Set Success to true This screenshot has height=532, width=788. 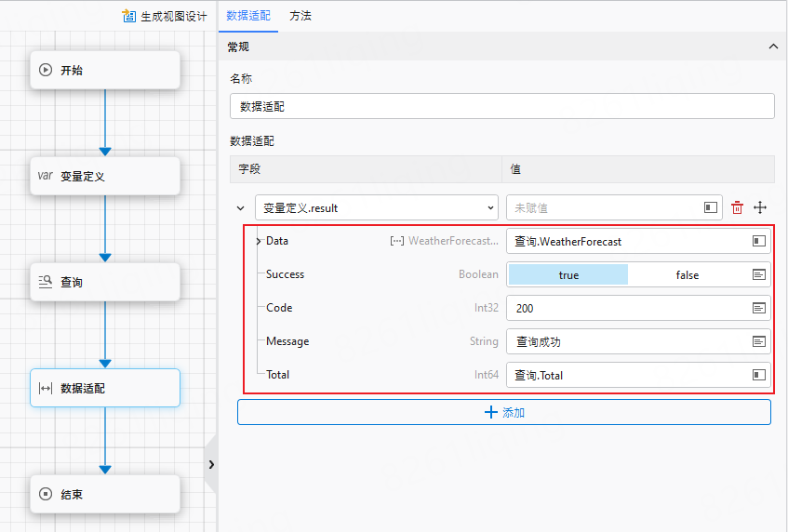point(568,274)
